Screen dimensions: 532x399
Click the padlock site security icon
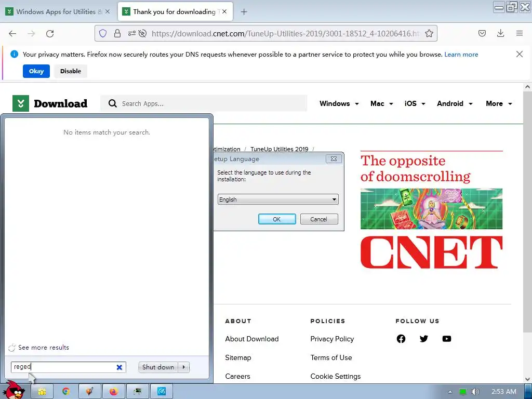coord(117,33)
